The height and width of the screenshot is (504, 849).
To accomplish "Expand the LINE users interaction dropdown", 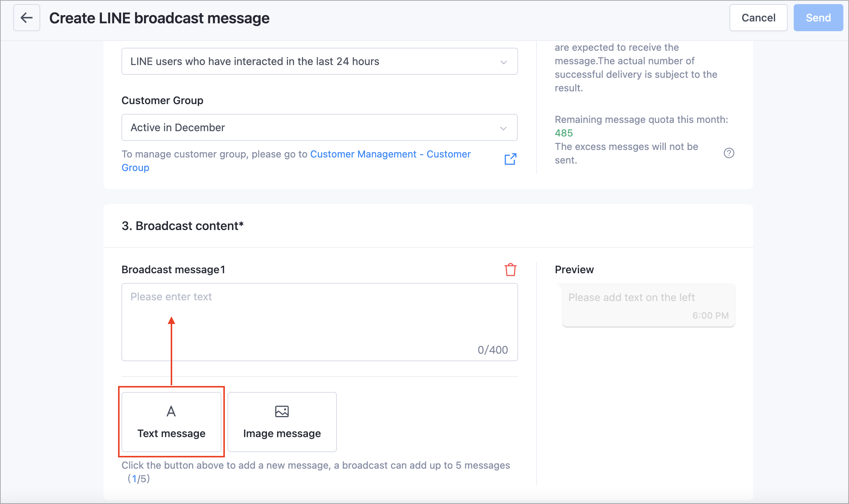I will click(320, 61).
